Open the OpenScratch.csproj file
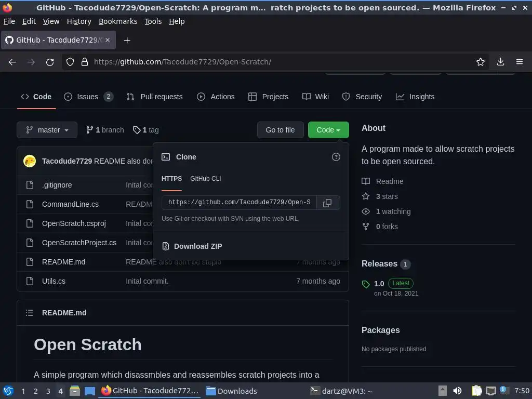The height and width of the screenshot is (399, 532). pos(74,223)
